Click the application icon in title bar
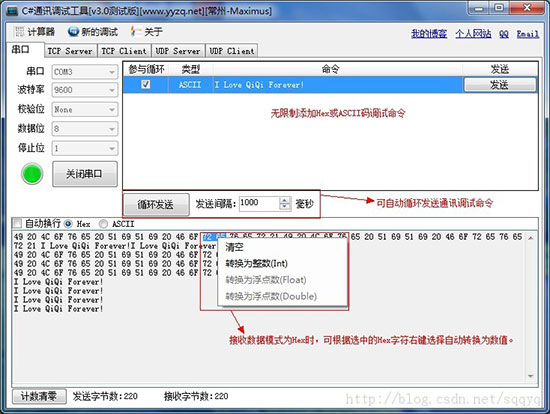 [x=12, y=11]
